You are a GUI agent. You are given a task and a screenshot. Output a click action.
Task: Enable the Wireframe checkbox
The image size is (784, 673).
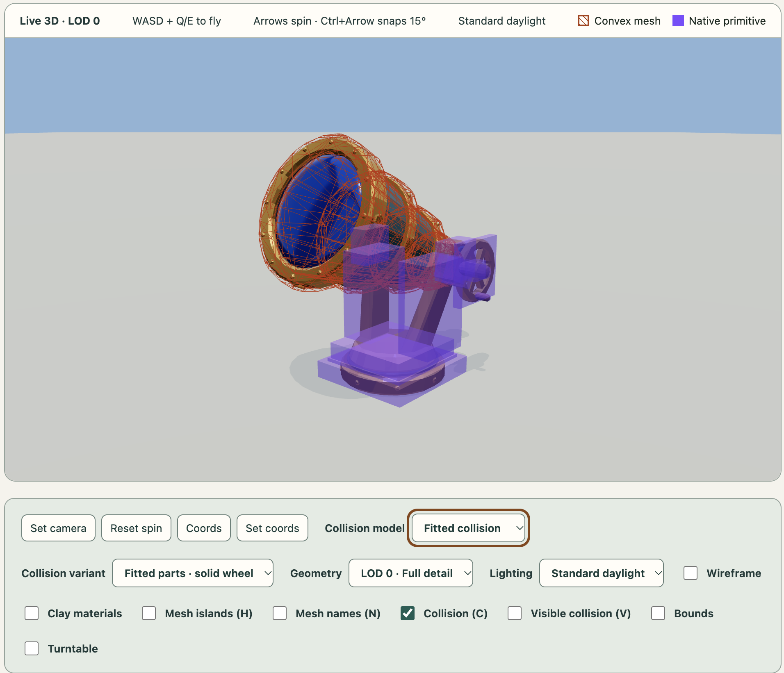pyautogui.click(x=691, y=573)
